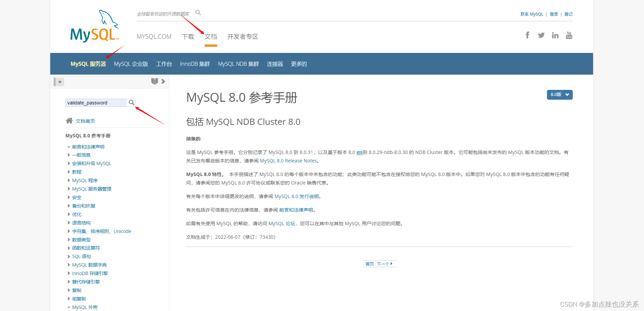Viewport: 644px width, 311px height.
Task: Open the MySQL Facebook page icon
Action: click(x=527, y=35)
